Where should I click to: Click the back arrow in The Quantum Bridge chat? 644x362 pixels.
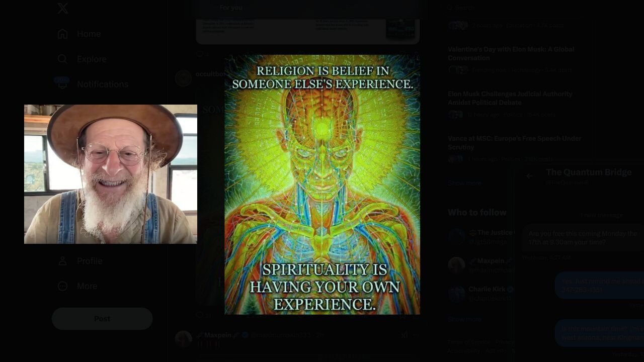click(529, 176)
